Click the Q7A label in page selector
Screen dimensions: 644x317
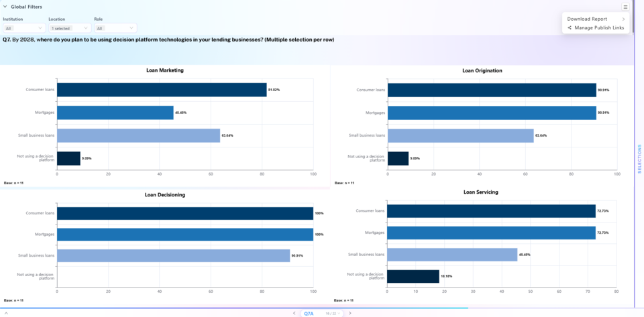(309, 313)
